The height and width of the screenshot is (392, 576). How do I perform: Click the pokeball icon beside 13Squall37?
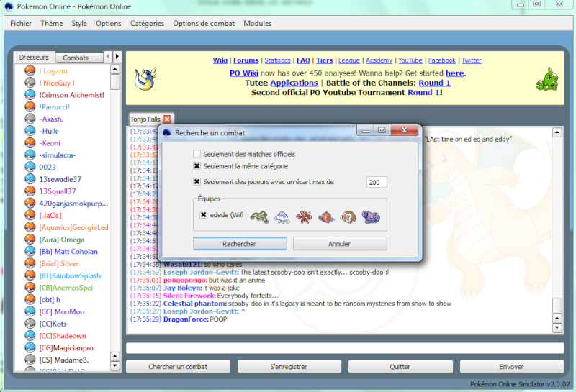pyautogui.click(x=30, y=191)
